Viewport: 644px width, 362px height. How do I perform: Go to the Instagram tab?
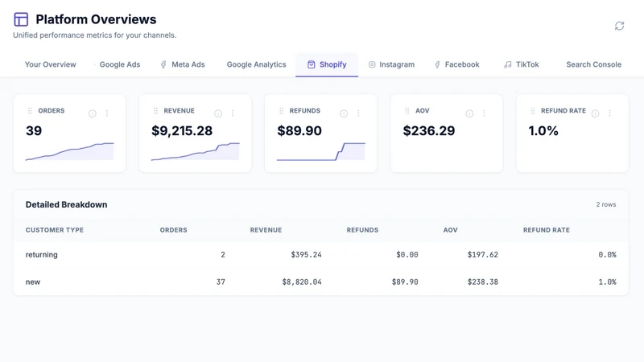(x=391, y=64)
